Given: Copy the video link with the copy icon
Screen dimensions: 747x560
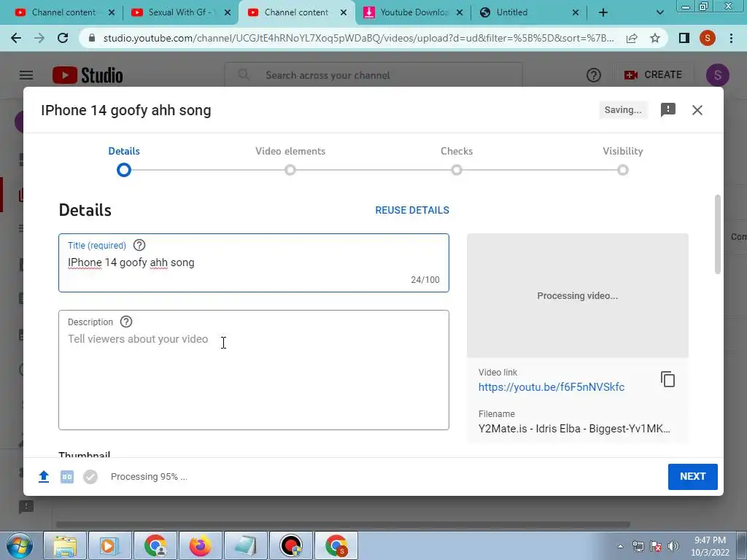Looking at the screenshot, I should click(667, 379).
